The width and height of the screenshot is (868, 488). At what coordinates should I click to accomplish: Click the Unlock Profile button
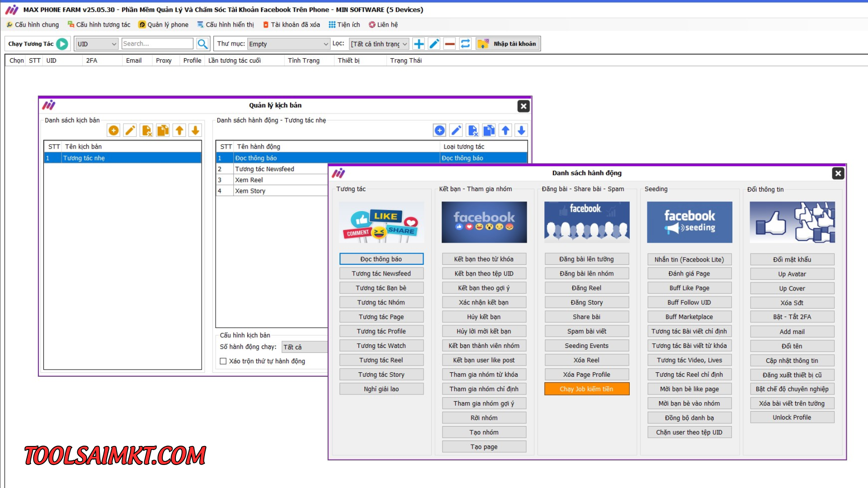[792, 418]
